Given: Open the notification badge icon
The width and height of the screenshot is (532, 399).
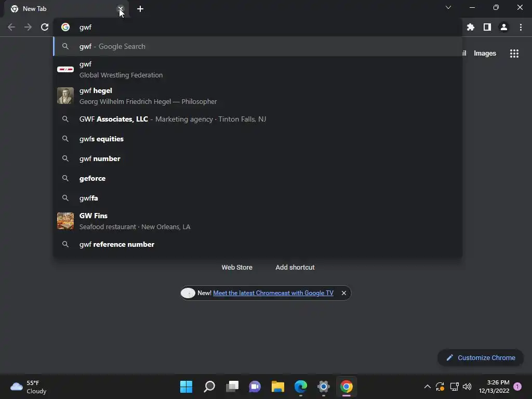Looking at the screenshot, I should click(517, 387).
